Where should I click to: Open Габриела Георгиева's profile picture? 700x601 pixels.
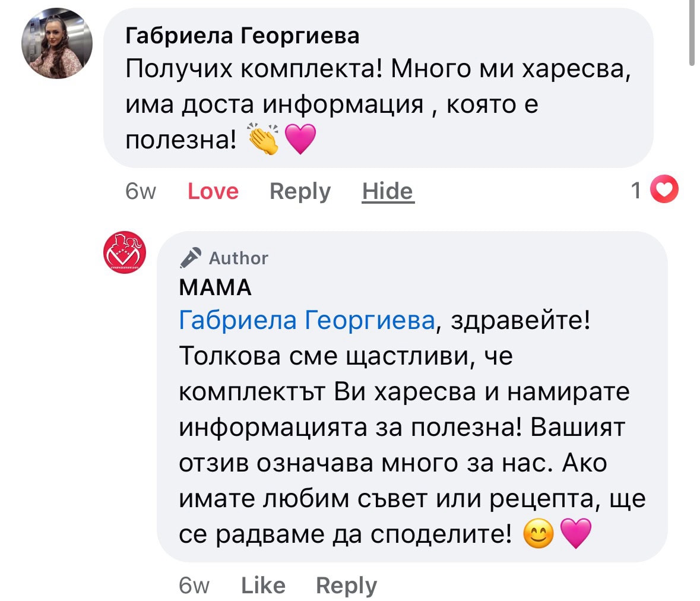pos(57,44)
